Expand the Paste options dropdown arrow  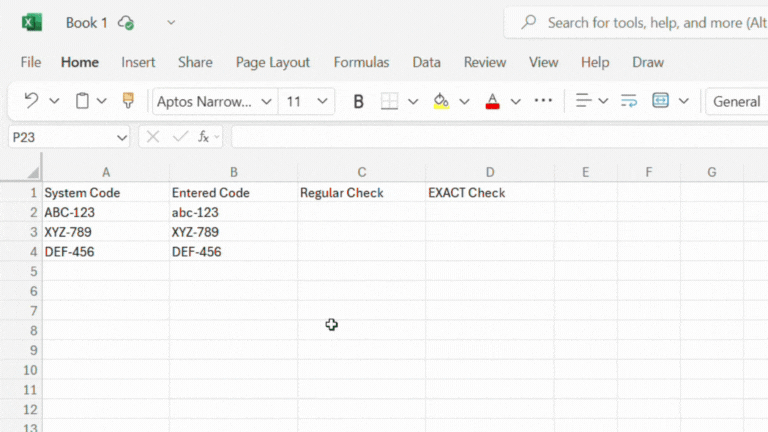(101, 101)
